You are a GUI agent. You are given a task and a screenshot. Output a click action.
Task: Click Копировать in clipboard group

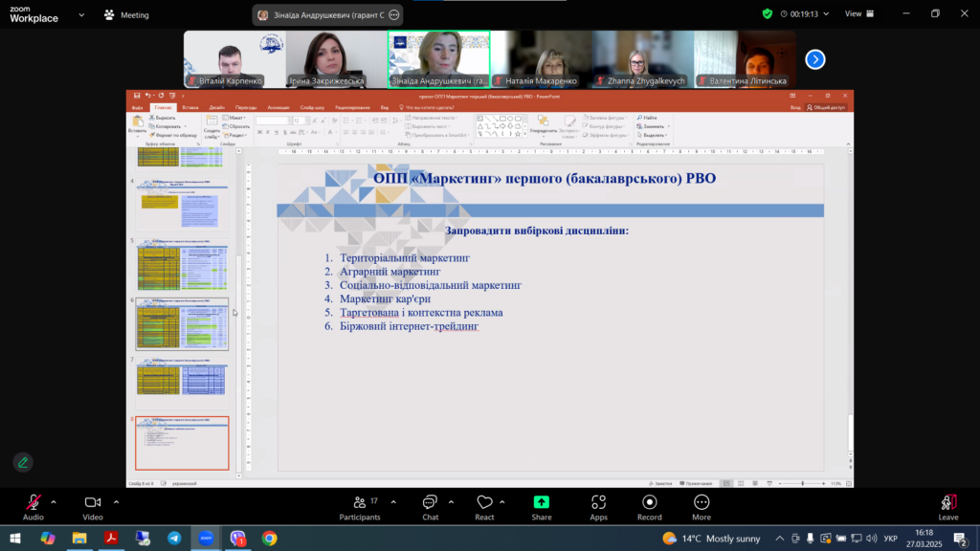tap(167, 126)
